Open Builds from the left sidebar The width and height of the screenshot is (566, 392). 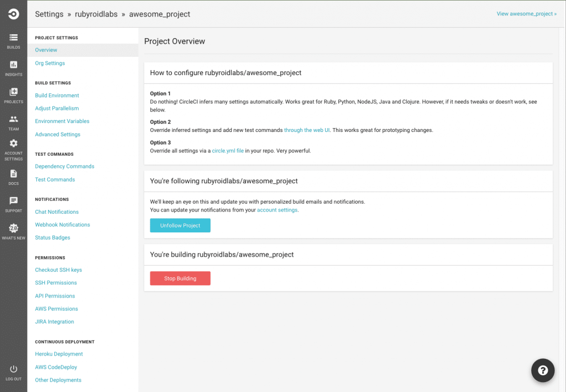click(x=13, y=38)
